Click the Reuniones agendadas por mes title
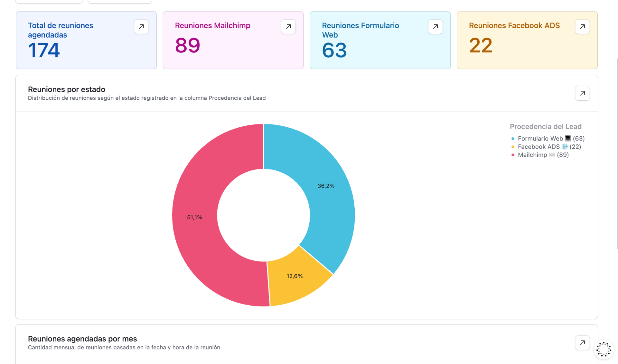This screenshot has width=618, height=364. [x=82, y=339]
